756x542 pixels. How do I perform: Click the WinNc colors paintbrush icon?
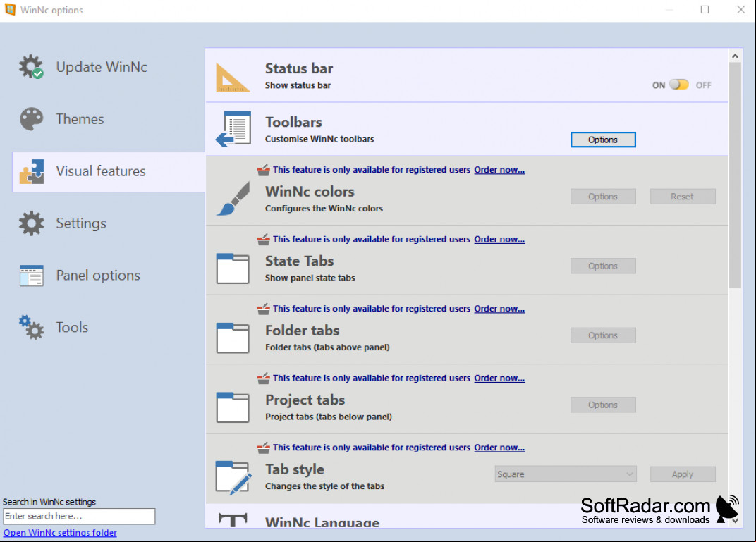(233, 198)
